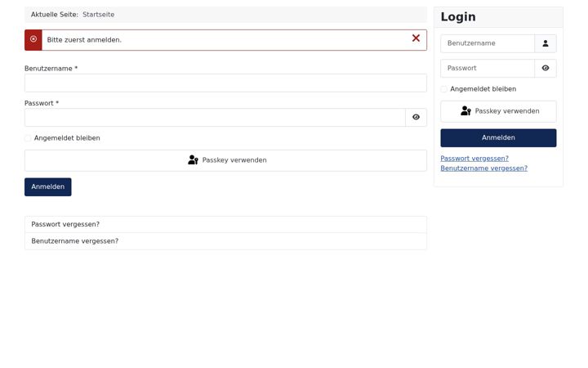The image size is (588, 368).
Task: Show password in main form via eye icon
Action: (416, 118)
